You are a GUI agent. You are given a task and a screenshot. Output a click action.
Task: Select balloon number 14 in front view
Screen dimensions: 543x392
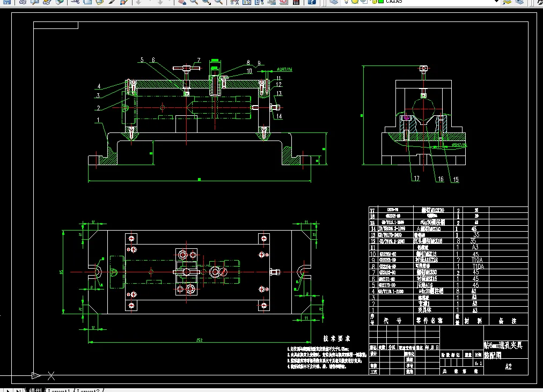point(279,116)
